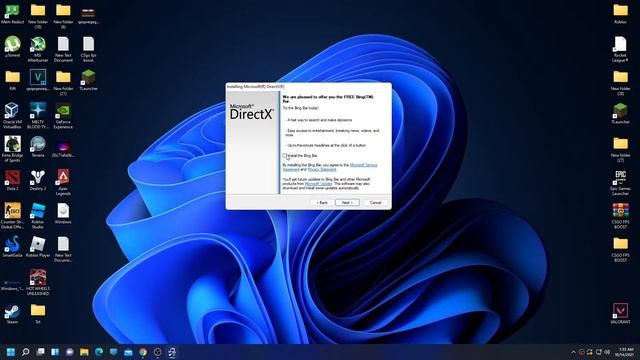Viewport: 640px width, 360px height.
Task: Select the Counter-Strike Global Offensive icon
Action: (12, 216)
